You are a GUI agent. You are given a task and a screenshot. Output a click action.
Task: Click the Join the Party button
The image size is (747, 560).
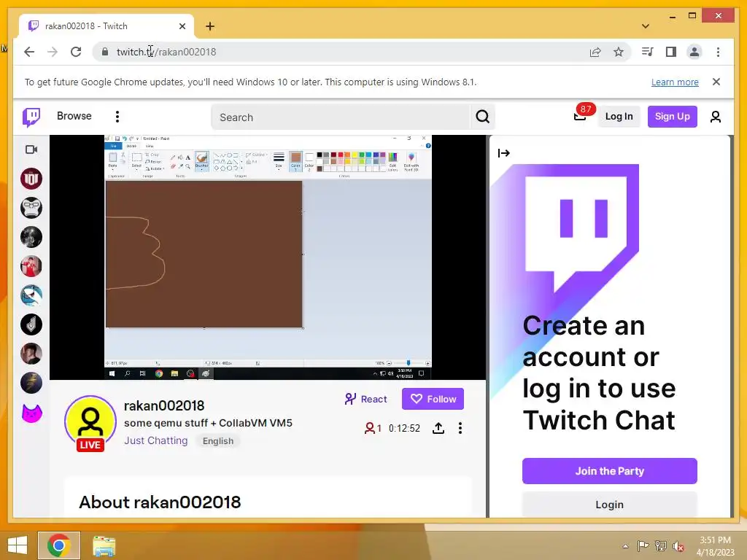tap(609, 471)
